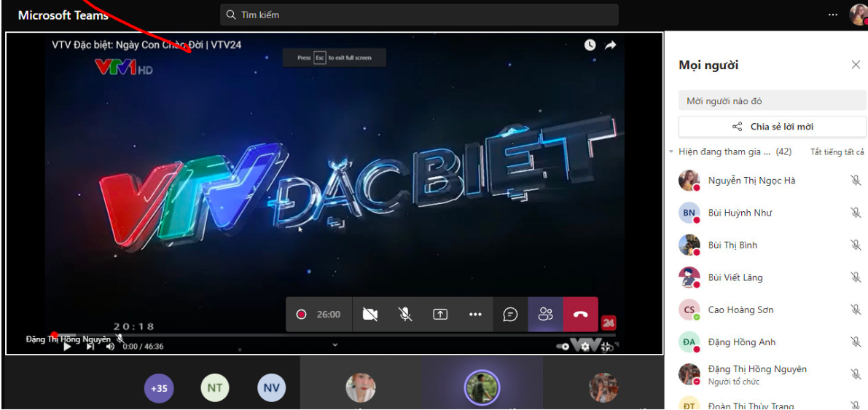Click presenter name Đặng Thị Hồng Nguyên label
The image size is (868, 410).
[68, 339]
